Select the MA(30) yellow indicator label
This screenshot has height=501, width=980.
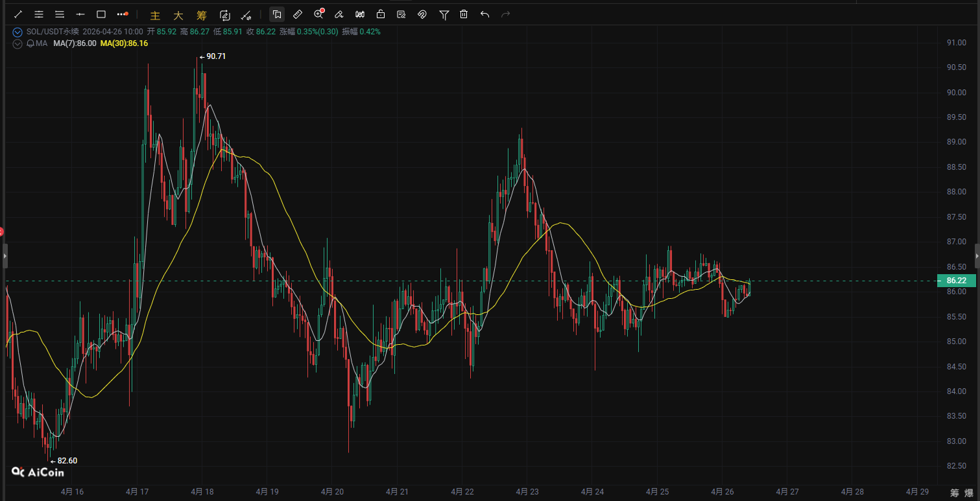point(124,43)
